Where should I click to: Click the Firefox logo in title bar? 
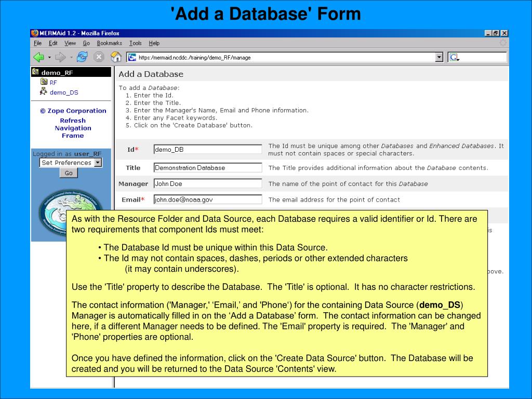pos(35,33)
